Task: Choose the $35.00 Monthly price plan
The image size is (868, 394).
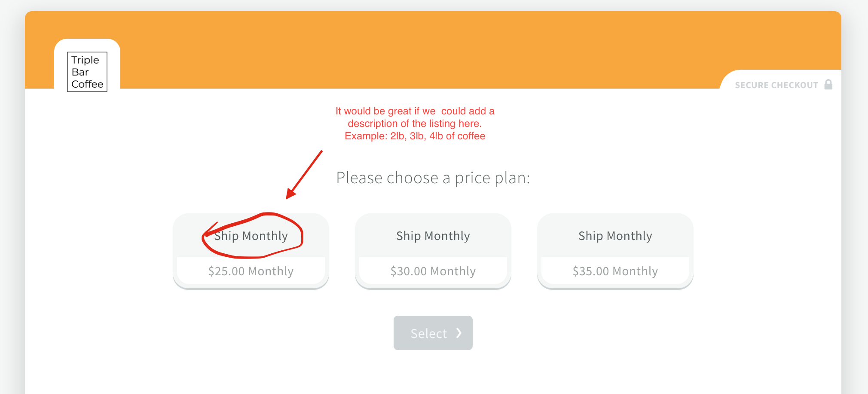Action: click(x=615, y=251)
